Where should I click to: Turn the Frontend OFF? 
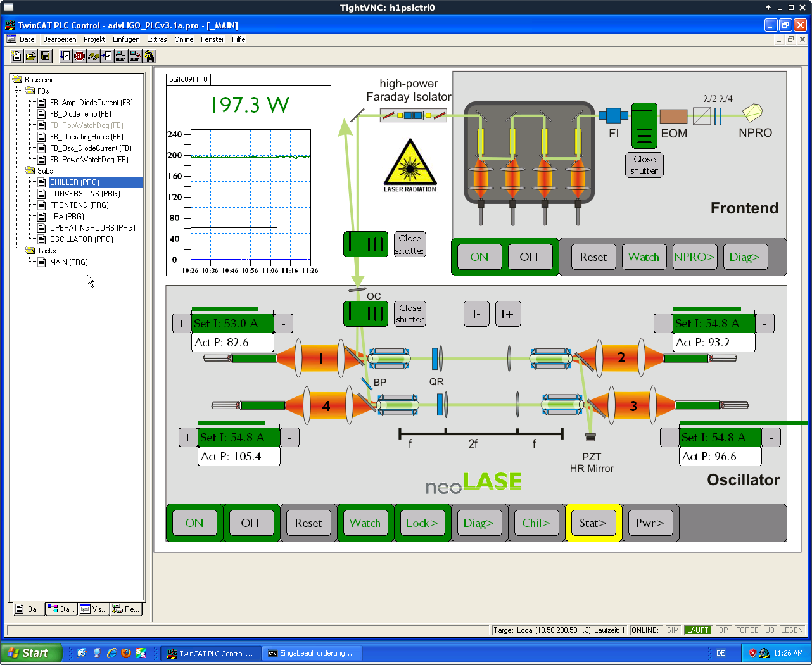pos(530,257)
